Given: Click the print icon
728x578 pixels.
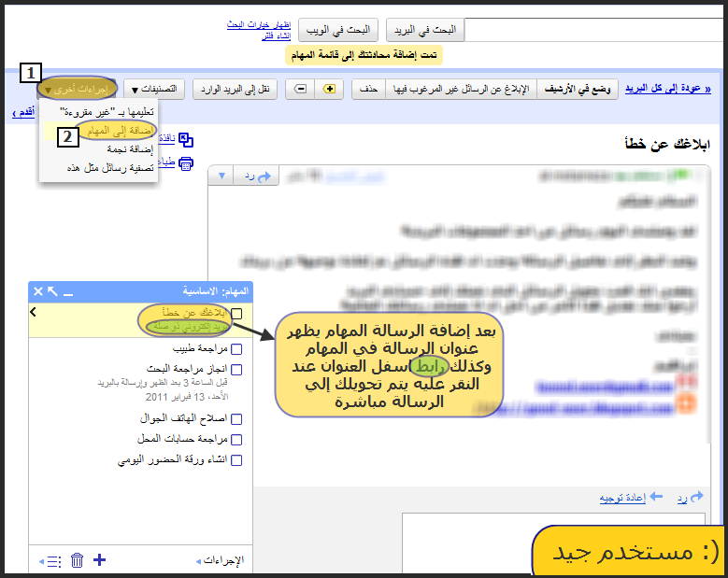Looking at the screenshot, I should click(x=186, y=163).
